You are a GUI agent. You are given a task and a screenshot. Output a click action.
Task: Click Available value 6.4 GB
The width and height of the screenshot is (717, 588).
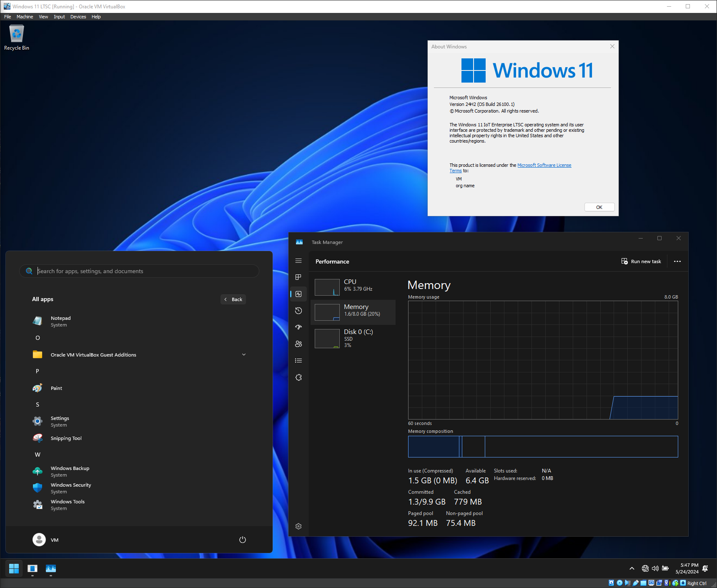[x=477, y=480]
